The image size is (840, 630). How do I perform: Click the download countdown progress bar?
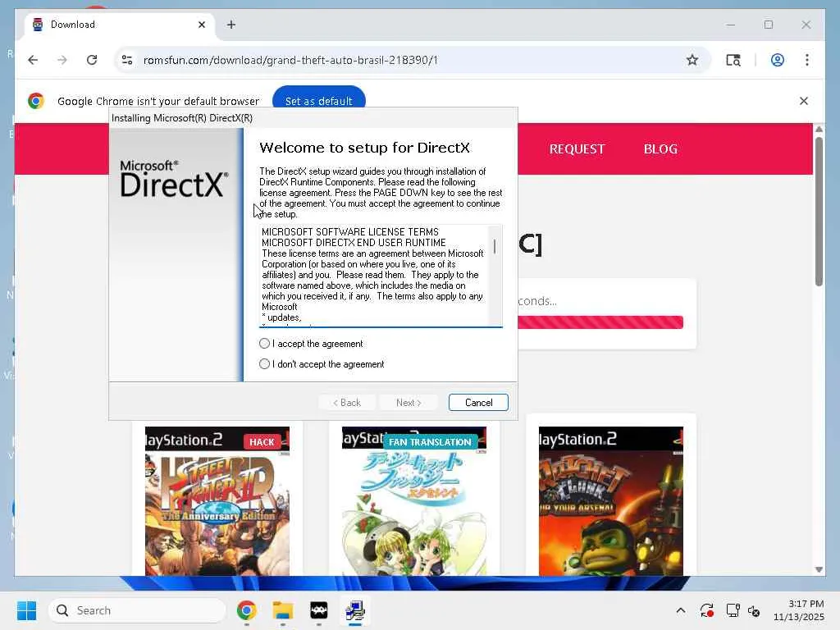pos(600,322)
